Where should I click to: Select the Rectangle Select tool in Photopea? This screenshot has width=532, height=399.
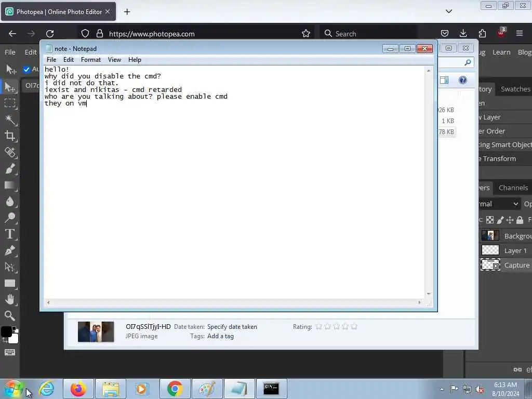point(10,103)
